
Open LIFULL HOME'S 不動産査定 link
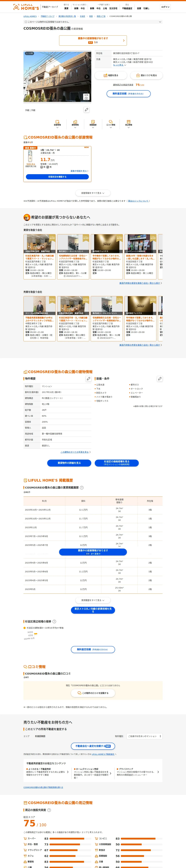click(103, 754)
